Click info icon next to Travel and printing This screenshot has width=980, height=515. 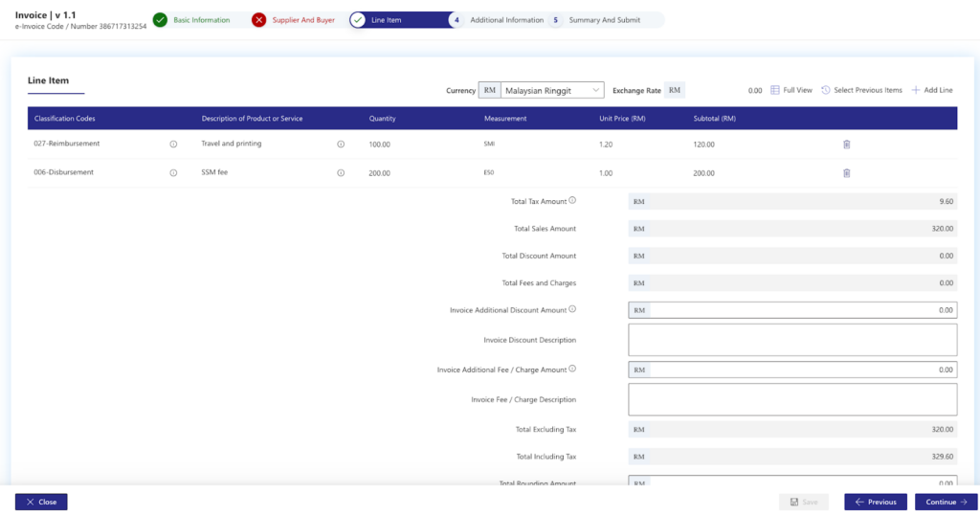coord(341,145)
